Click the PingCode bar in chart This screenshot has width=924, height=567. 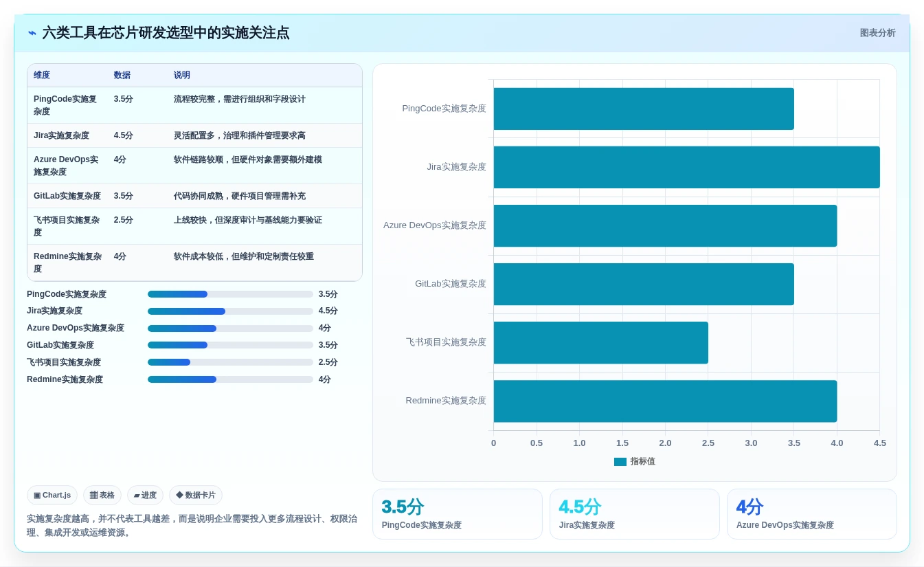(644, 109)
